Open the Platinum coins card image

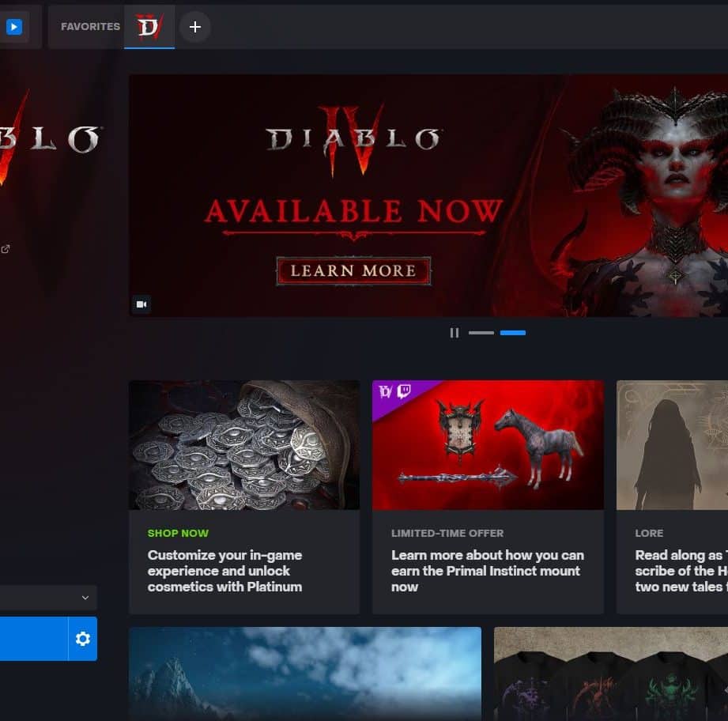tap(243, 445)
